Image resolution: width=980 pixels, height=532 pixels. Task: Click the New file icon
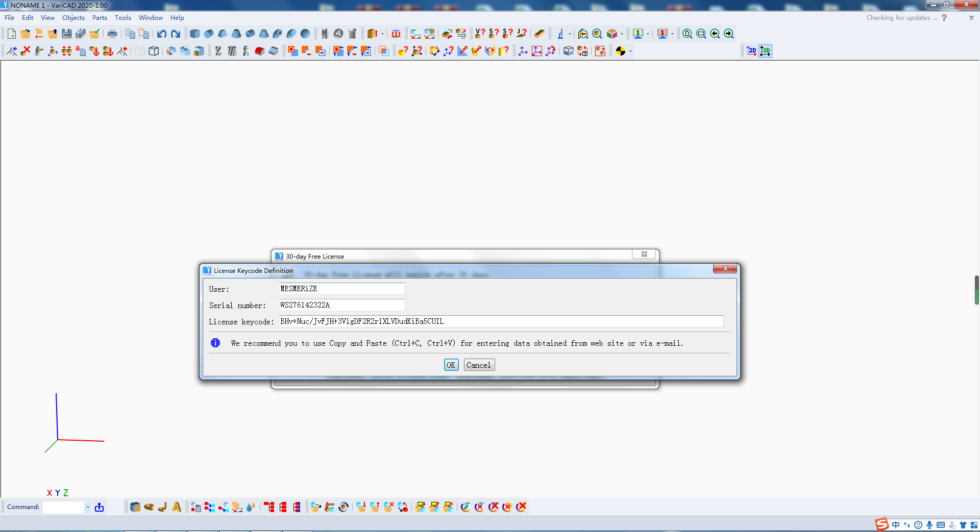pyautogui.click(x=12, y=34)
